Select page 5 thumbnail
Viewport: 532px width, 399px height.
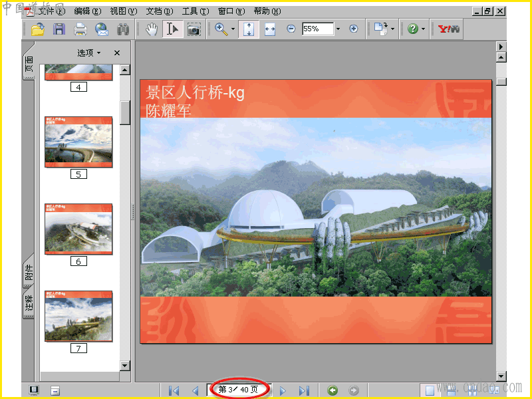coord(78,142)
